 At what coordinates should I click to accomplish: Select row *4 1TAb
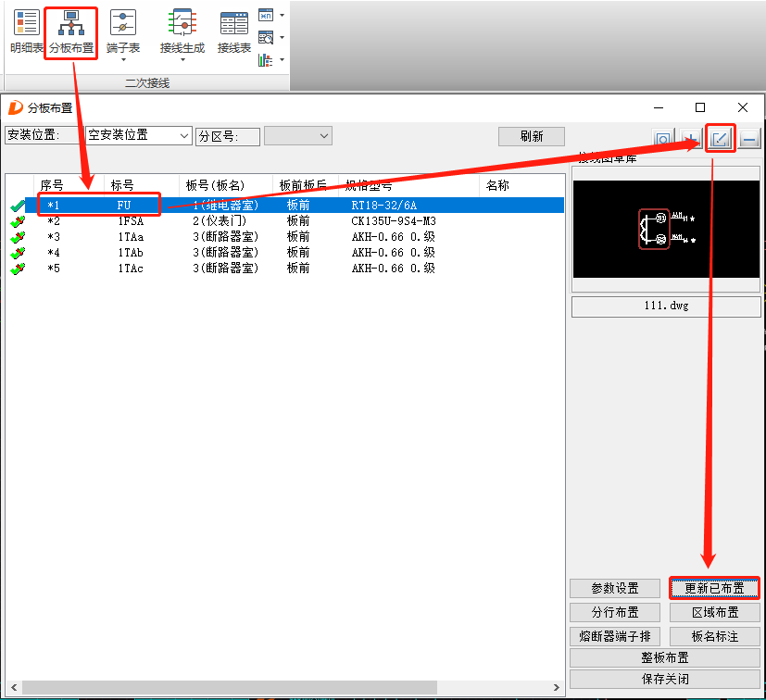[x=295, y=252]
